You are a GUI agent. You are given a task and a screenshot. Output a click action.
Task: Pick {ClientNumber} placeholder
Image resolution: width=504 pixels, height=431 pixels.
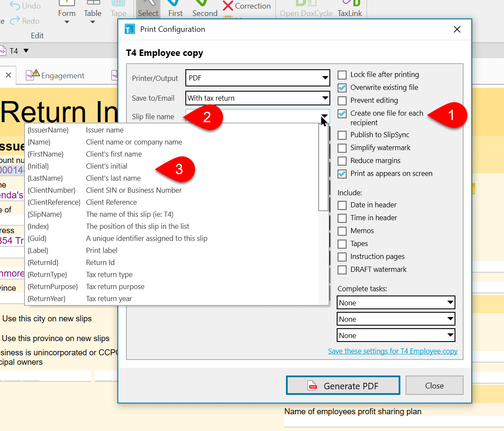coord(172,190)
